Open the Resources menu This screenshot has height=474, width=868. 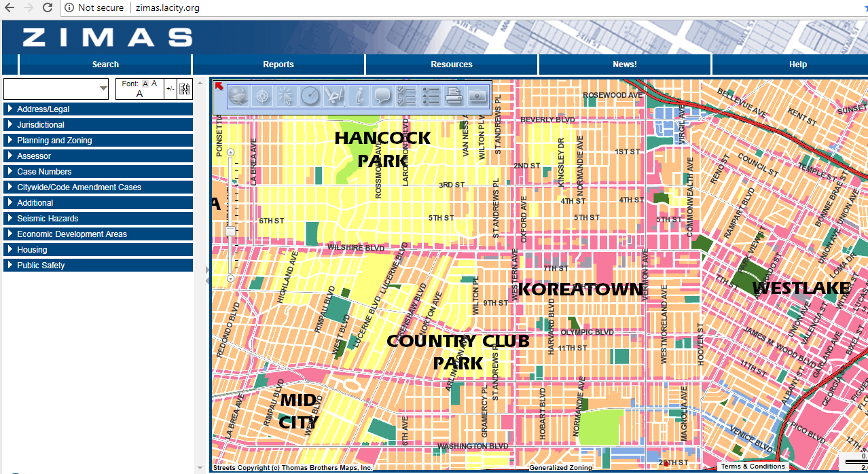(452, 65)
